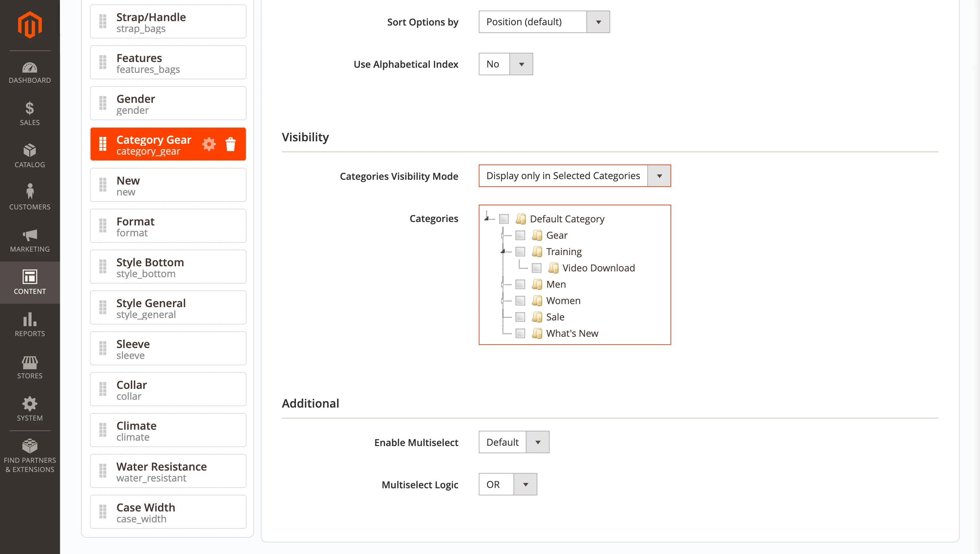Viewport: 980px width, 554px height.
Task: Check the What's New category checkbox
Action: click(520, 334)
